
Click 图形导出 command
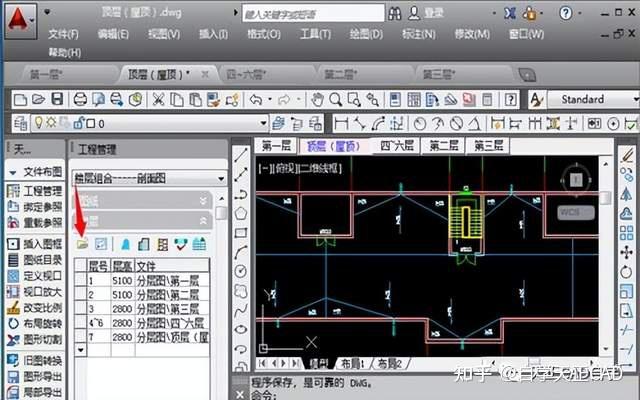click(42, 376)
